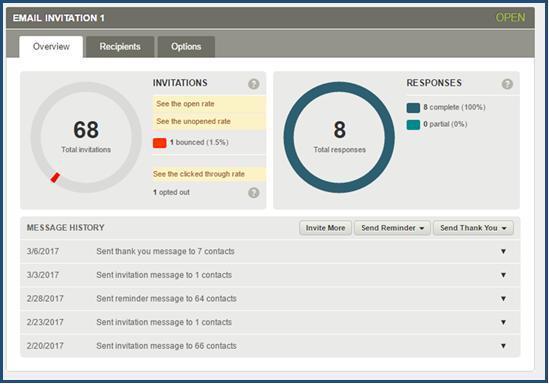Switch to the Overview tab
549x384 pixels.
click(51, 47)
